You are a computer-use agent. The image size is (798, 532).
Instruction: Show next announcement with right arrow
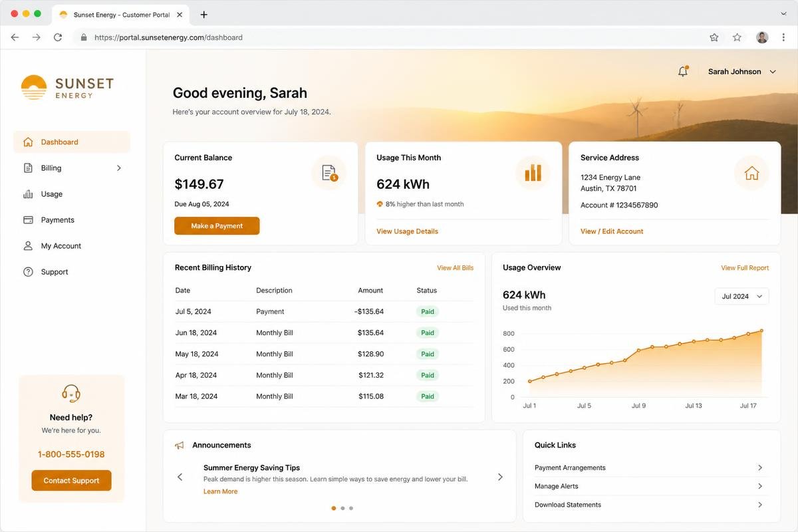tap(500, 477)
